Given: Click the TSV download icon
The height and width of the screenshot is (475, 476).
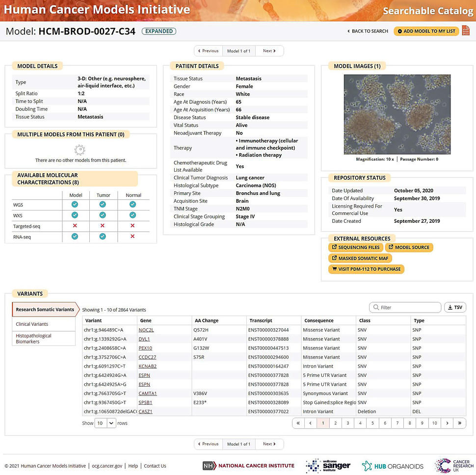Looking at the screenshot, I should [450, 307].
